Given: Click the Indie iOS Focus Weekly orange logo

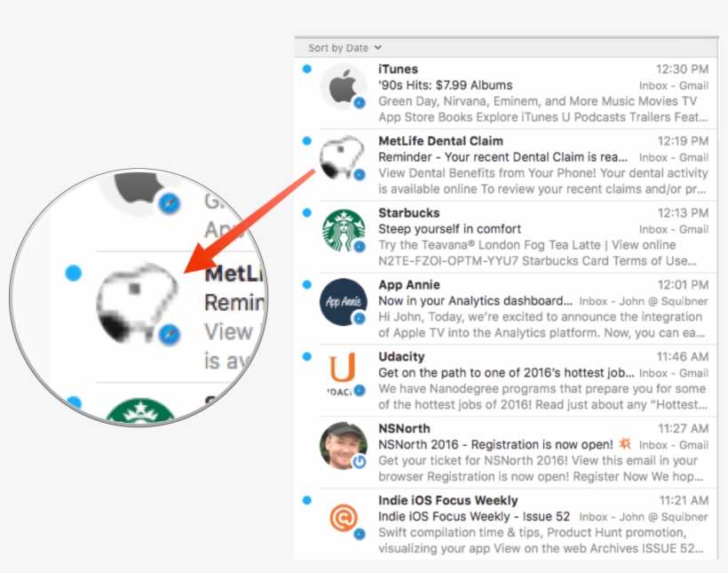Looking at the screenshot, I should pos(343,518).
